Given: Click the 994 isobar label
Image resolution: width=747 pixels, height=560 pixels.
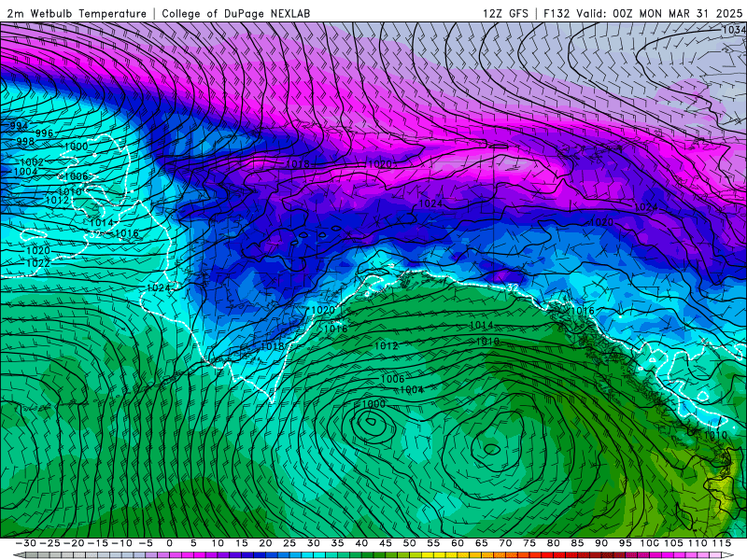Looking at the screenshot, I should coord(18,126).
